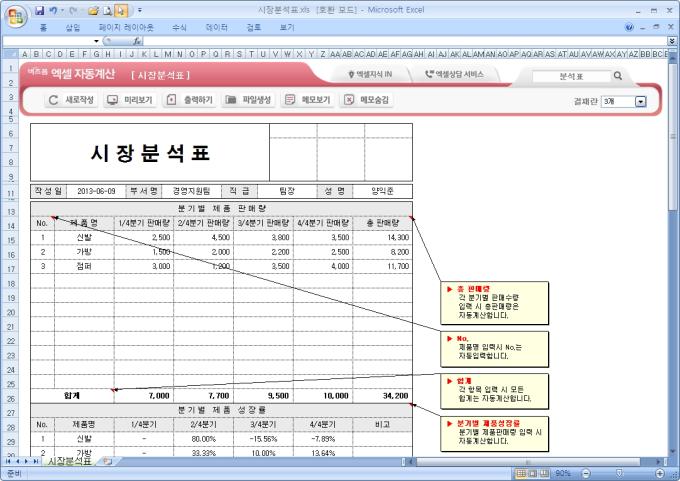The image size is (680, 481).
Task: Customize the quick access toolbar
Action: coord(140,10)
